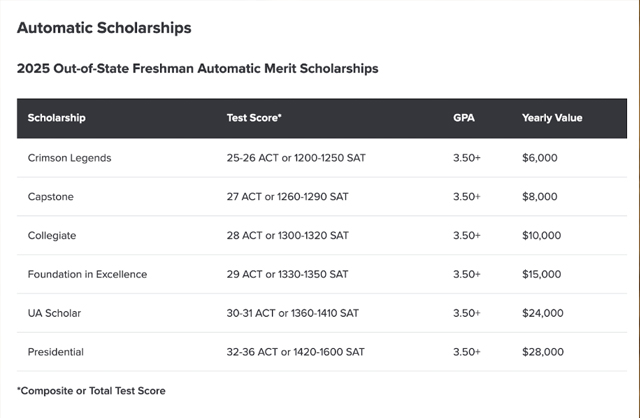640x418 pixels.
Task: Click the GPA column header
Action: point(464,118)
